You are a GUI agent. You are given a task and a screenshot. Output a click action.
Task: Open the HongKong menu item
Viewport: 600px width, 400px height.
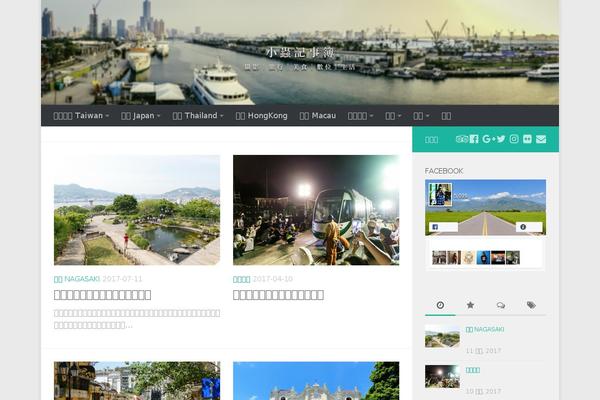261,116
